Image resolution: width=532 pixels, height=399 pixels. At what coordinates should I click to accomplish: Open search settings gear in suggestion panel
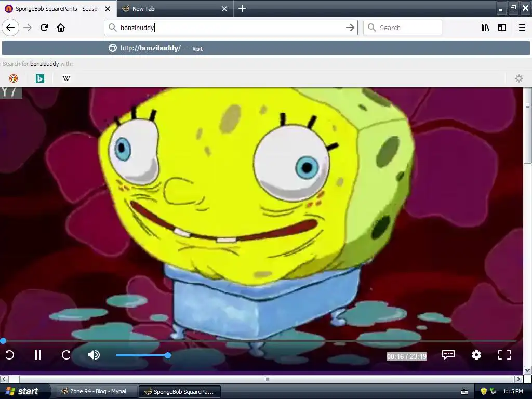(519, 78)
